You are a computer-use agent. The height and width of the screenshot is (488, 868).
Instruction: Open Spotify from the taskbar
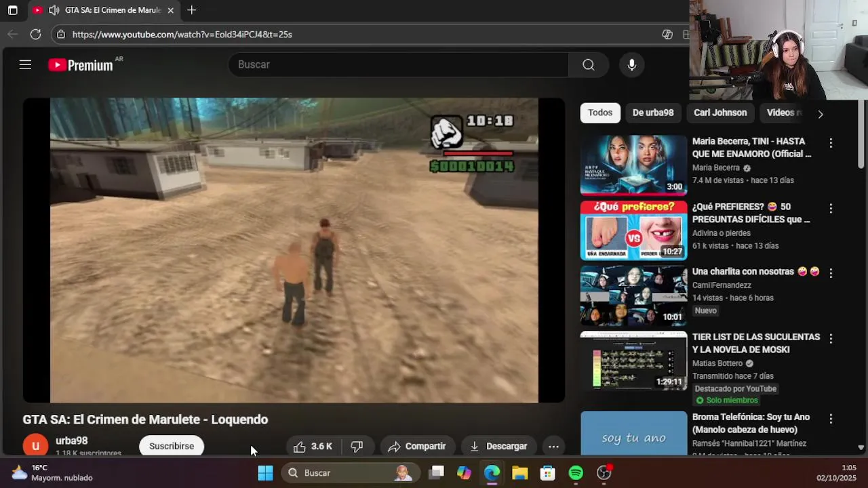pos(576,473)
